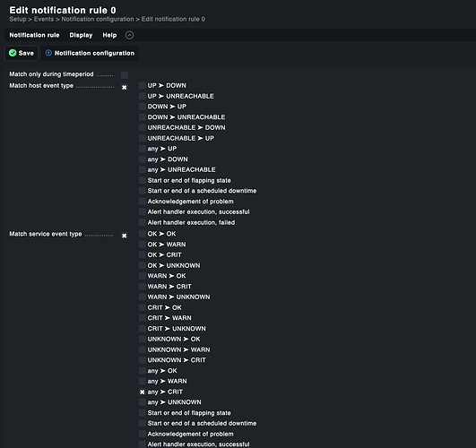Check service UNKNOWN ➤ CRIT event
Image resolution: width=476 pixels, height=448 pixels.
[x=142, y=360]
